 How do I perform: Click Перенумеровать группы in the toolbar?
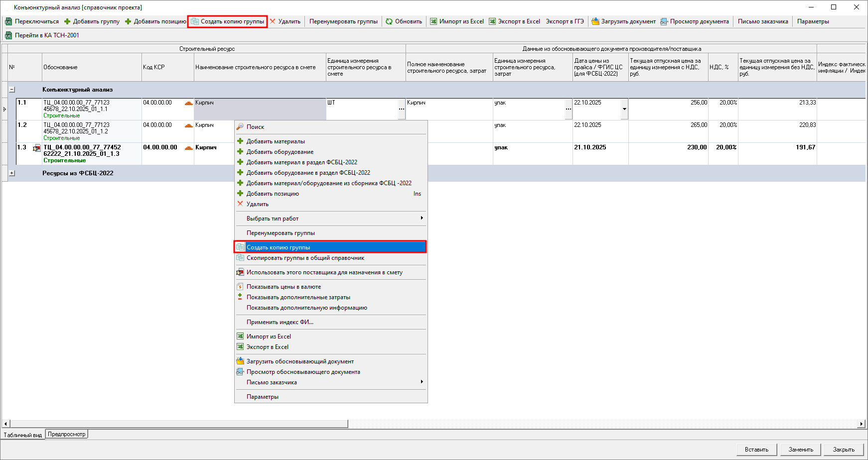click(x=343, y=21)
